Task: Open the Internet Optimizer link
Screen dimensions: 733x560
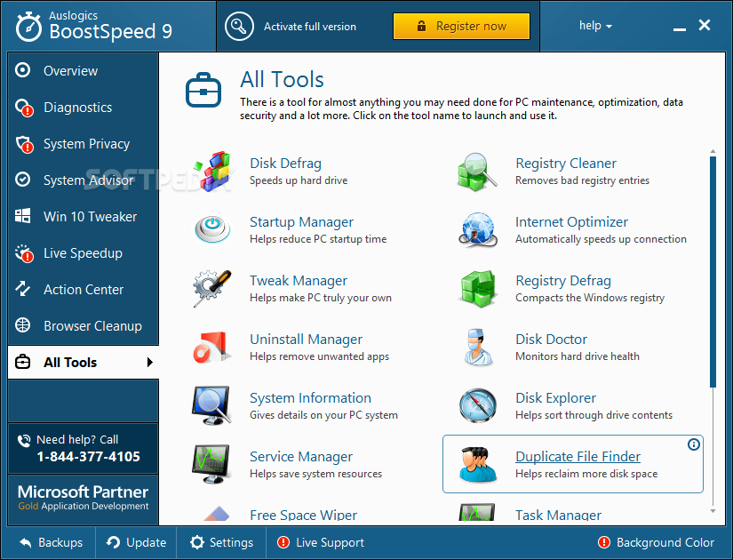Action: tap(571, 221)
